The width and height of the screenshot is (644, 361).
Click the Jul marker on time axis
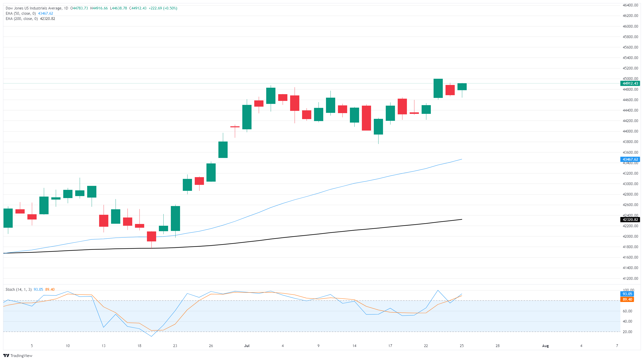tap(247, 346)
